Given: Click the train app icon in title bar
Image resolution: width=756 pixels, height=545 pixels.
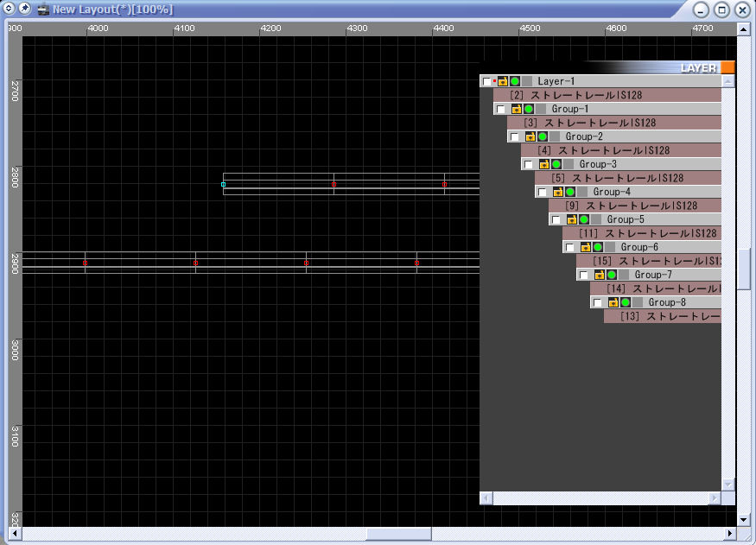Looking at the screenshot, I should 43,10.
